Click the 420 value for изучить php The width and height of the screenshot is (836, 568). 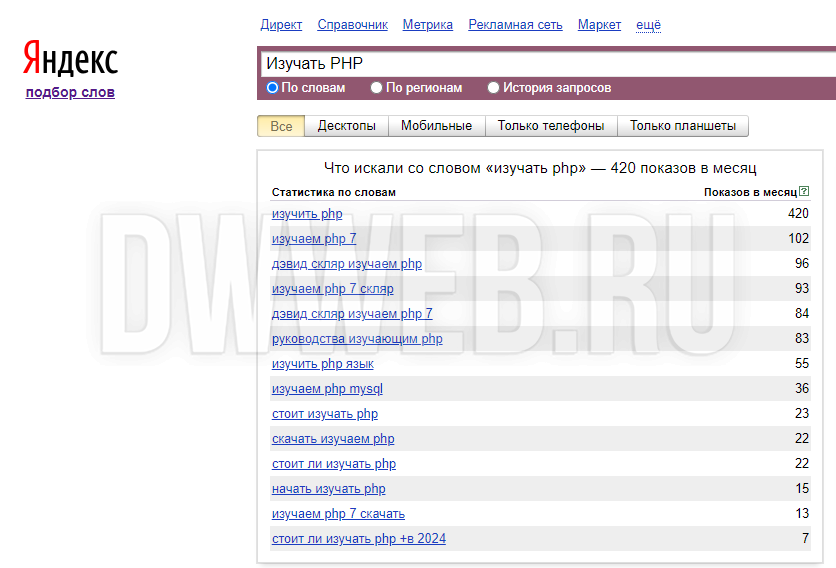pyautogui.click(x=798, y=213)
